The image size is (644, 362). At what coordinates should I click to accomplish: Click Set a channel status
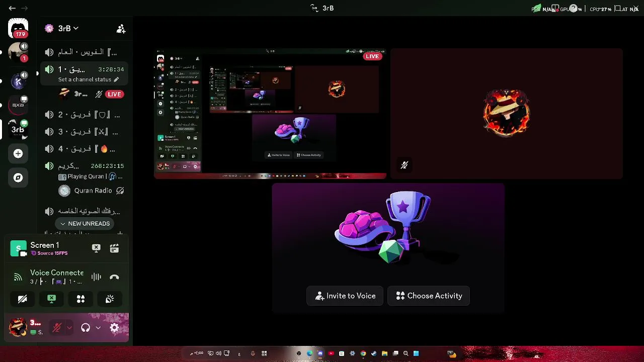[x=85, y=79]
